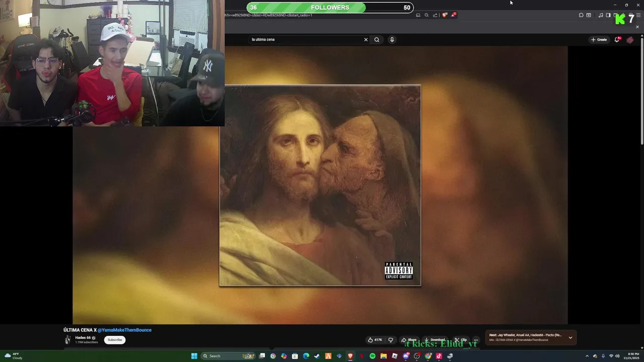The image size is (644, 362).
Task: Open YouTube notifications bell
Action: (617, 40)
